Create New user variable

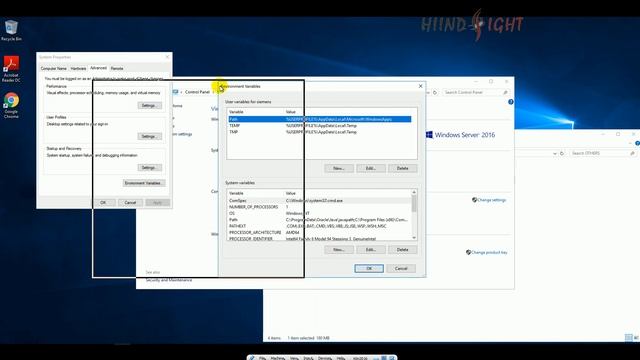[339, 168]
